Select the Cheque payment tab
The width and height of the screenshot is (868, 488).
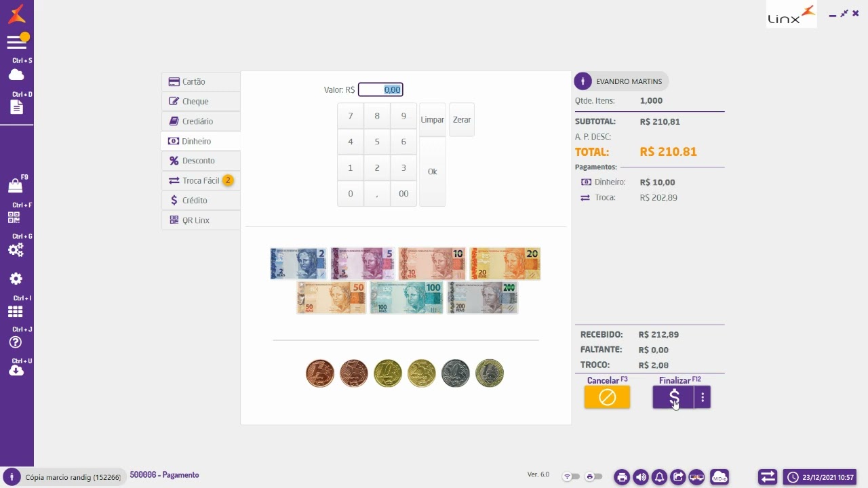click(201, 102)
